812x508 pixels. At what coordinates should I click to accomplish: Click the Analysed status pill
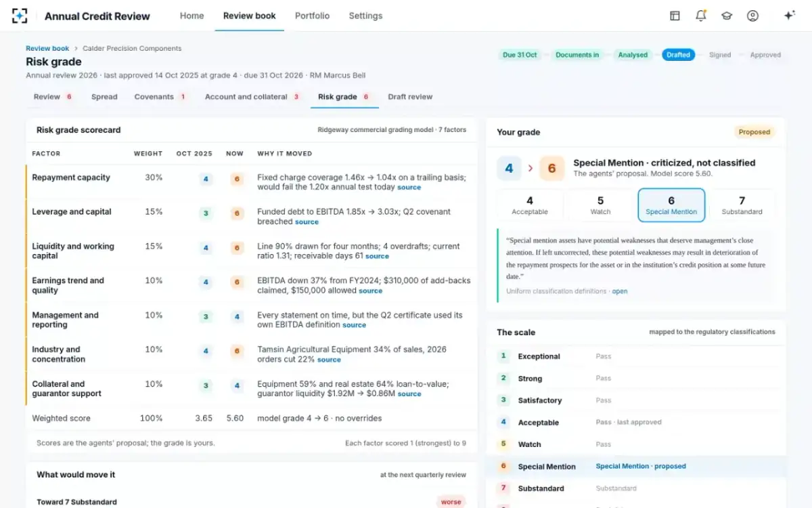(x=633, y=55)
